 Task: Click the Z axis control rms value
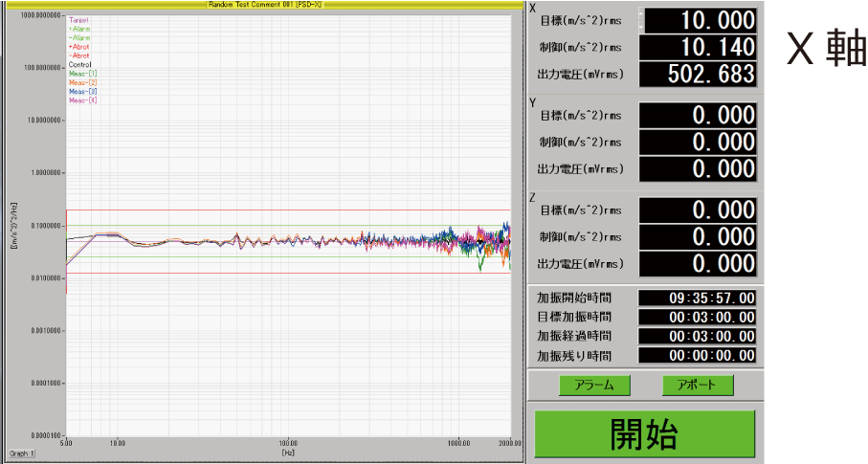click(x=698, y=237)
